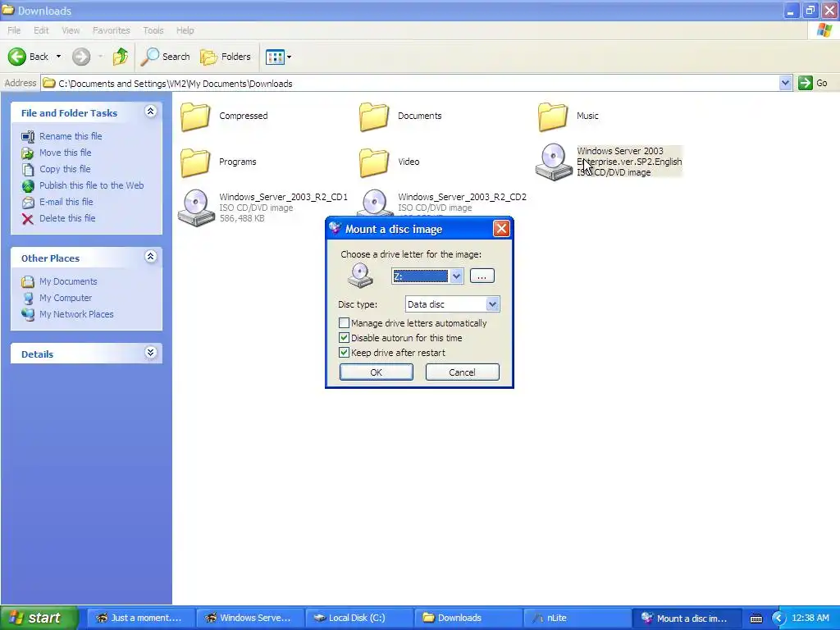840x630 pixels.
Task: Open the Disc type dropdown
Action: [492, 304]
